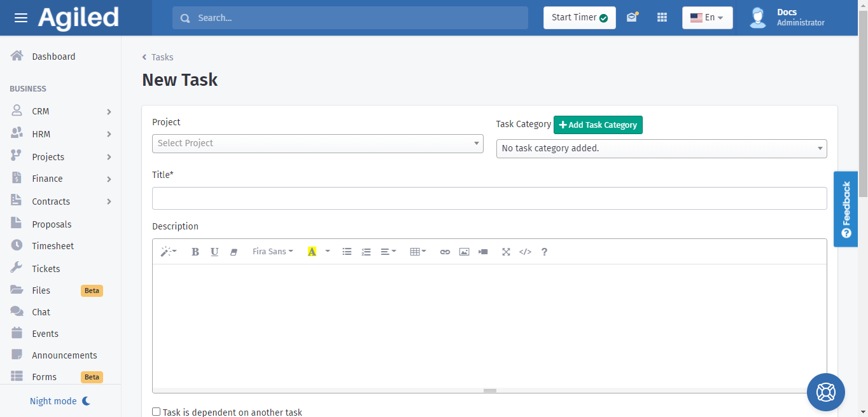868x417 pixels.
Task: Click the insert picture icon
Action: click(464, 252)
